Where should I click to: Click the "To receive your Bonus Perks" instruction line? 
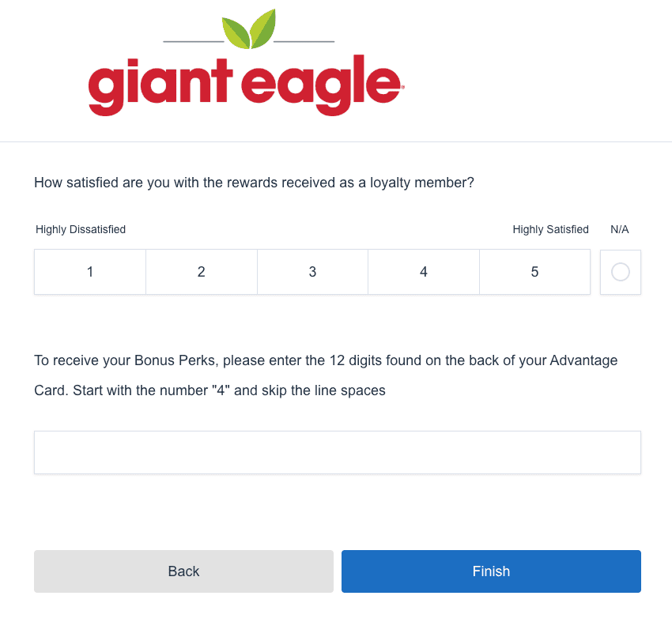[326, 361]
